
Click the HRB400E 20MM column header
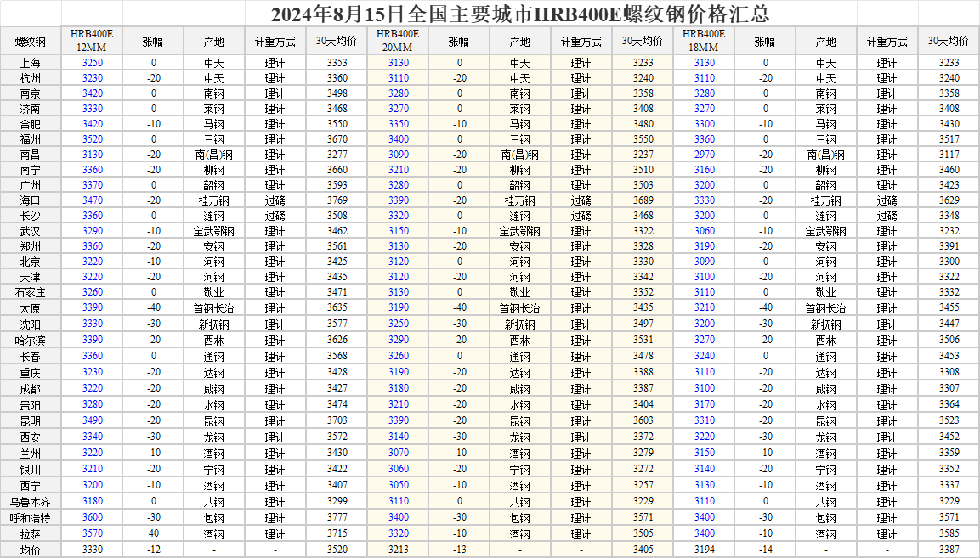398,42
